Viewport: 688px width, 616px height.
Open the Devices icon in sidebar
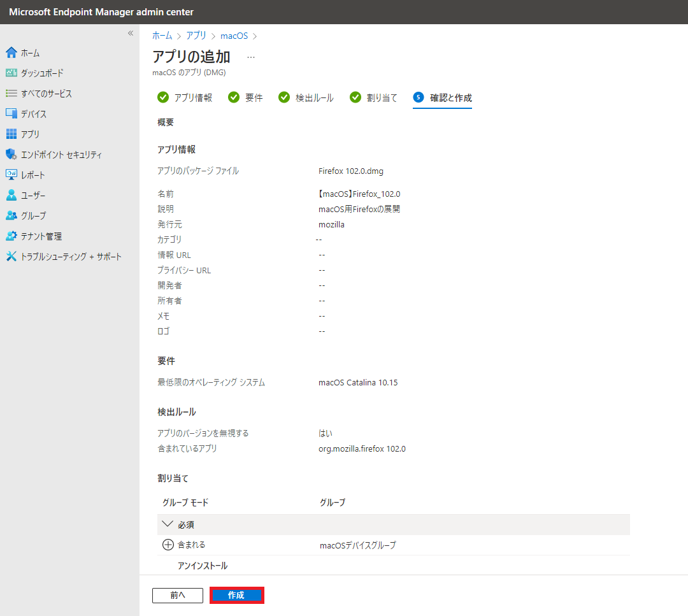pos(11,114)
